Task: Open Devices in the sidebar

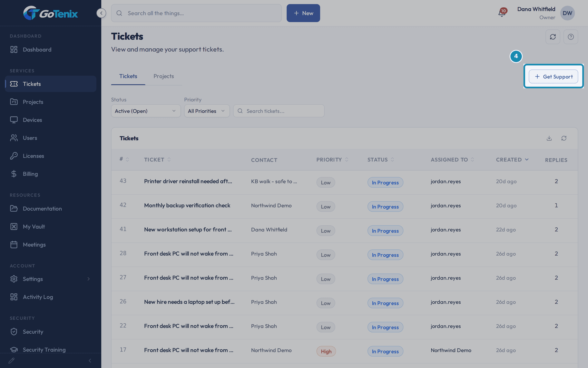Action: [x=51, y=120]
